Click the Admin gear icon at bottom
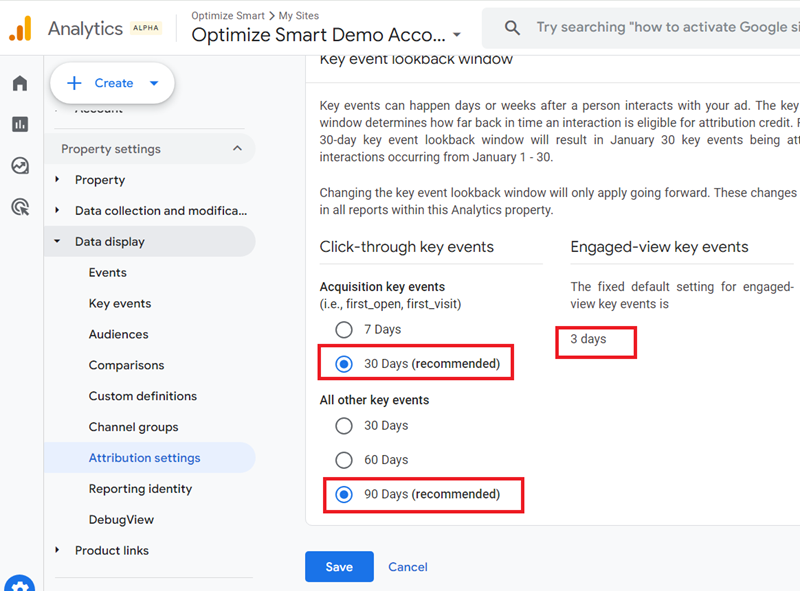Screen dimensions: 800x591 coord(20,584)
